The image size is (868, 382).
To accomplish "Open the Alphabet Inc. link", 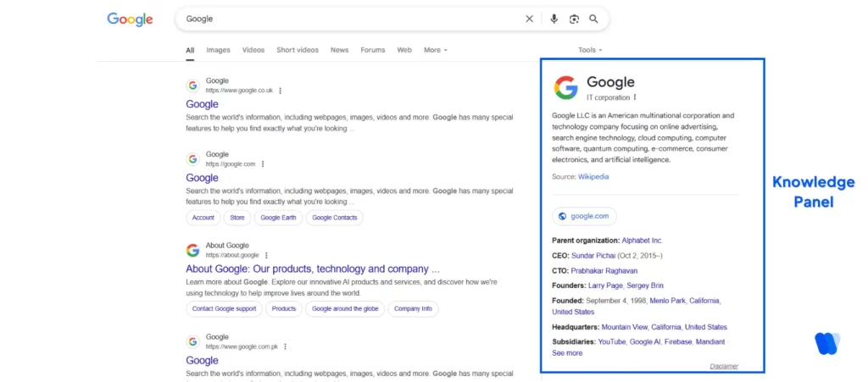I will coord(643,241).
